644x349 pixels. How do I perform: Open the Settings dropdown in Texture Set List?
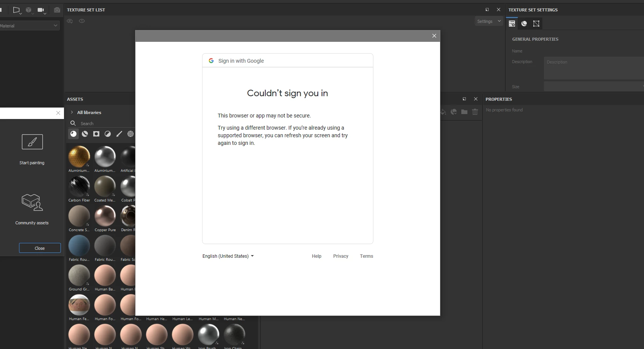pos(489,21)
